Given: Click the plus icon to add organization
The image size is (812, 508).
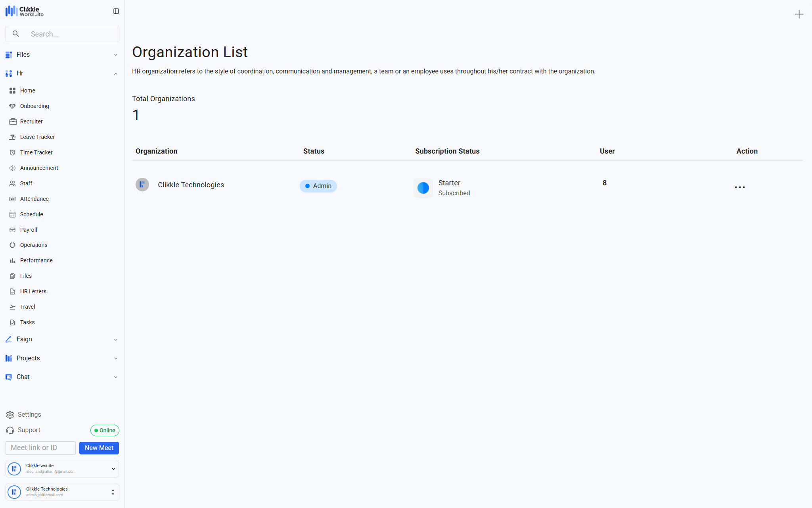Looking at the screenshot, I should click(799, 14).
